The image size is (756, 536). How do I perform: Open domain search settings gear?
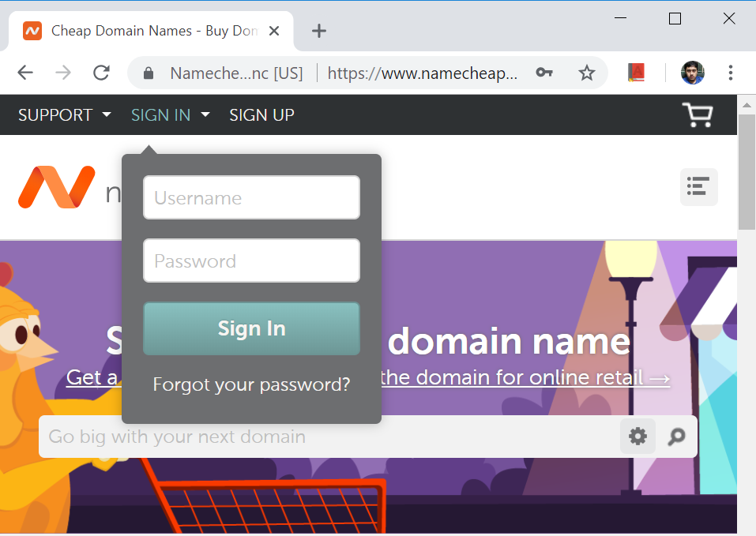click(638, 437)
